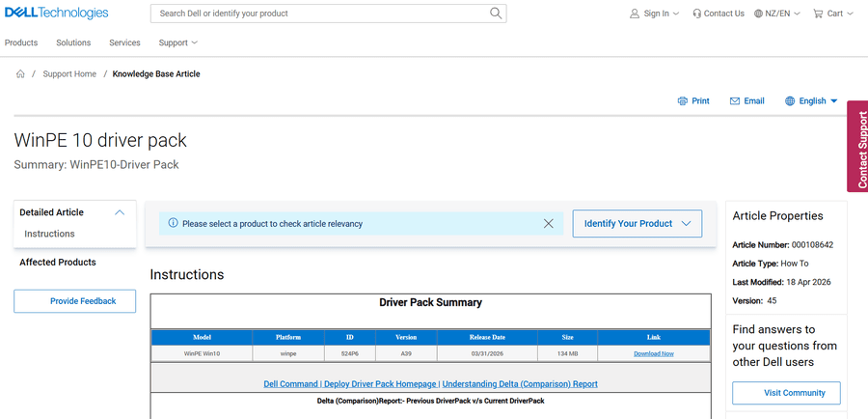
Task: Collapse the Detailed Article section chevron
Action: coord(120,212)
